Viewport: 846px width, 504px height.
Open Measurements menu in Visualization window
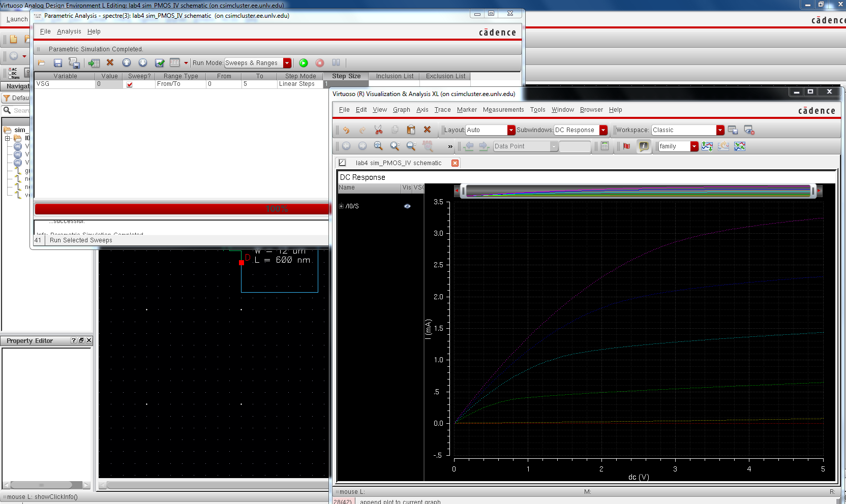click(503, 110)
